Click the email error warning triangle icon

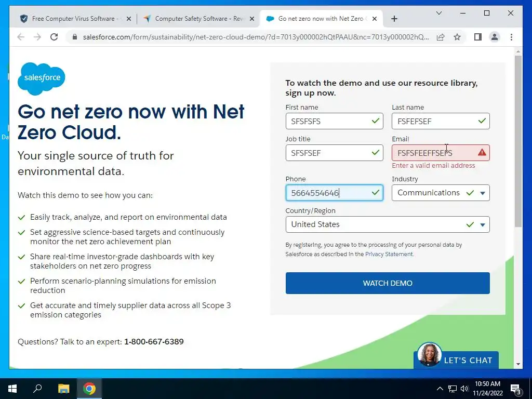(482, 153)
